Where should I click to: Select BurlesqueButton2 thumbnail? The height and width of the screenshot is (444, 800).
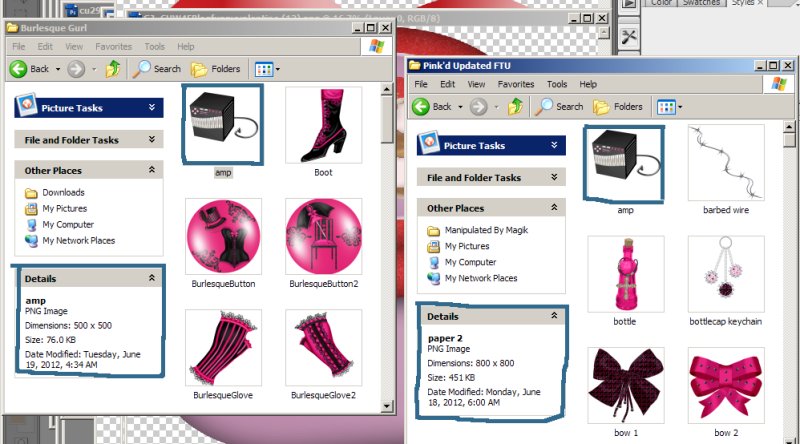(x=323, y=236)
